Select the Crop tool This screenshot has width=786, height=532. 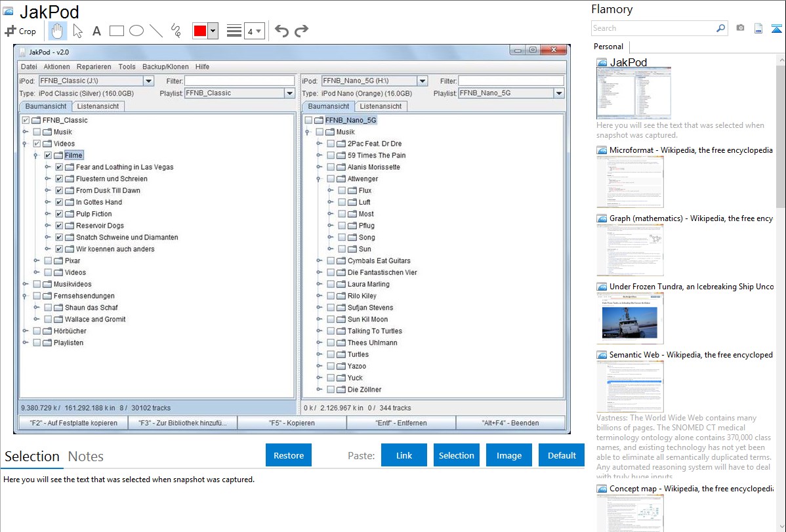[x=20, y=31]
